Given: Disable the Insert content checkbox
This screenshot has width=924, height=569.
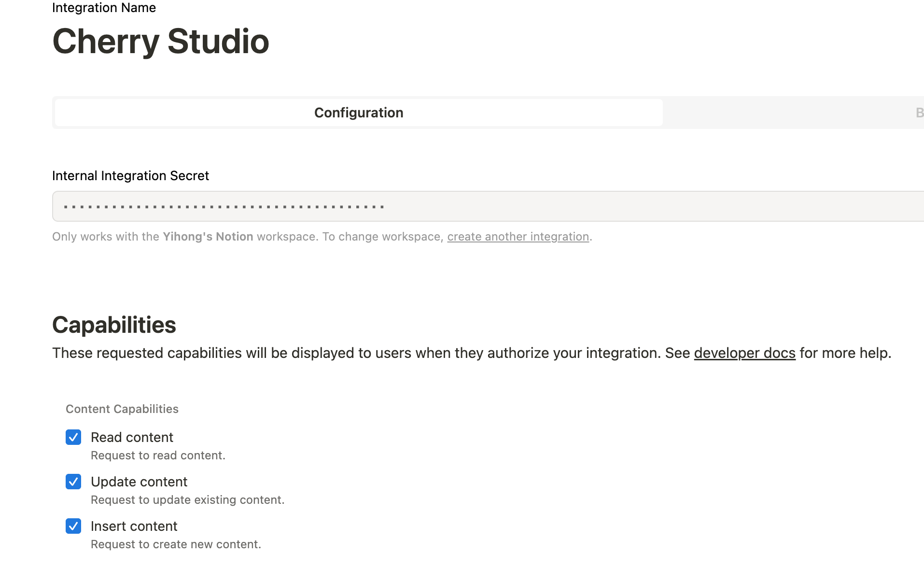Looking at the screenshot, I should pyautogui.click(x=73, y=526).
